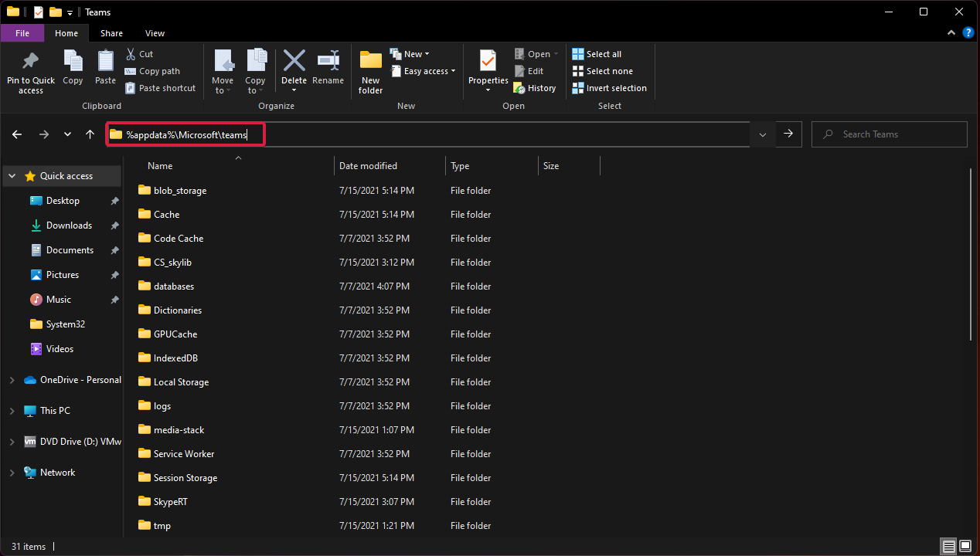Viewport: 980px width, 556px height.
Task: Expand the OneDrive - Personal node
Action: point(12,380)
